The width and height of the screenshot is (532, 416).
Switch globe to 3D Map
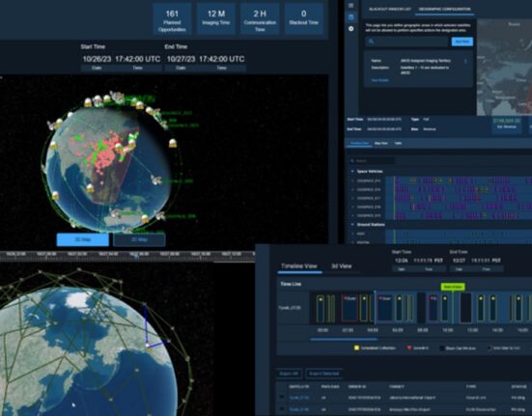(82, 239)
